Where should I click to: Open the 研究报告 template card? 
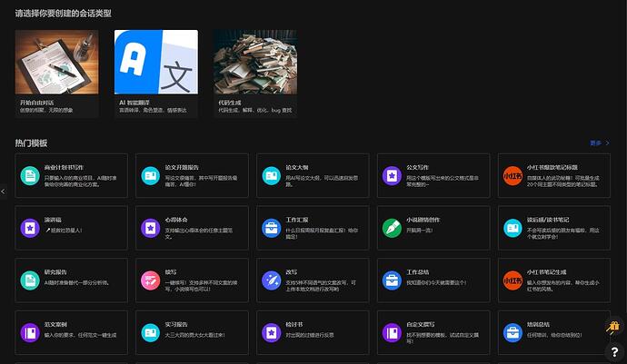pyautogui.click(x=73, y=280)
